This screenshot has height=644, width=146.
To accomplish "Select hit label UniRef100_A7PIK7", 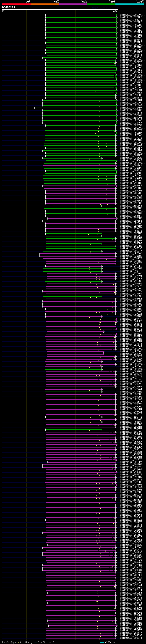I will pyautogui.click(x=131, y=52).
